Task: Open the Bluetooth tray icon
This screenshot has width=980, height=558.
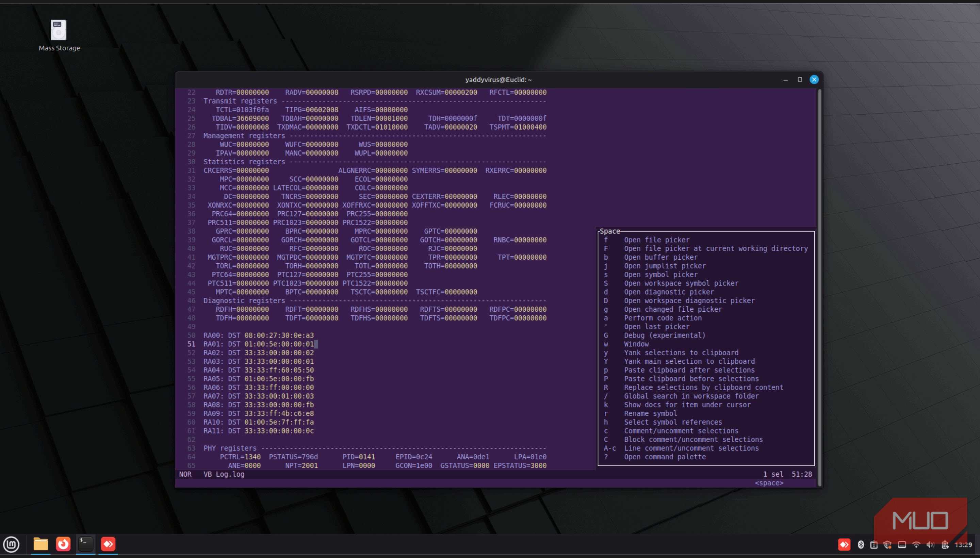Action: click(861, 545)
